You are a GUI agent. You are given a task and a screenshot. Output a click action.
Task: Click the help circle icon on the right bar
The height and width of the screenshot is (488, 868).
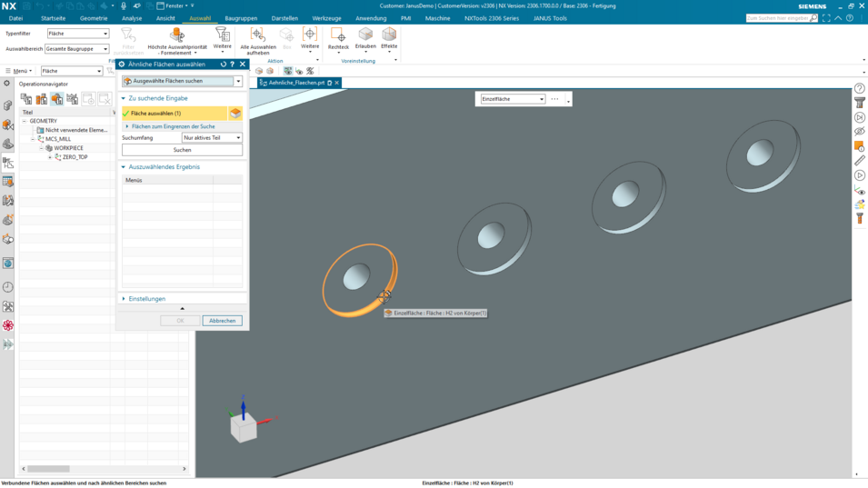[859, 88]
